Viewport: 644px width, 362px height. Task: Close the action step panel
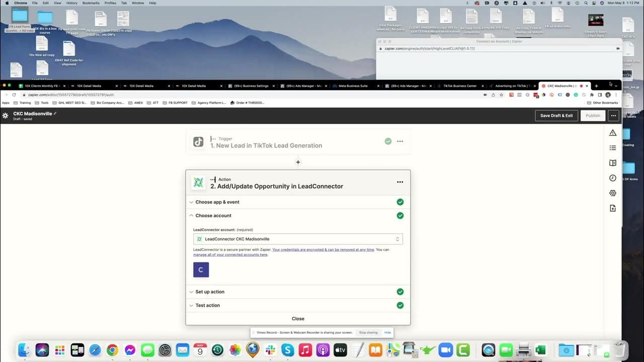(x=298, y=319)
